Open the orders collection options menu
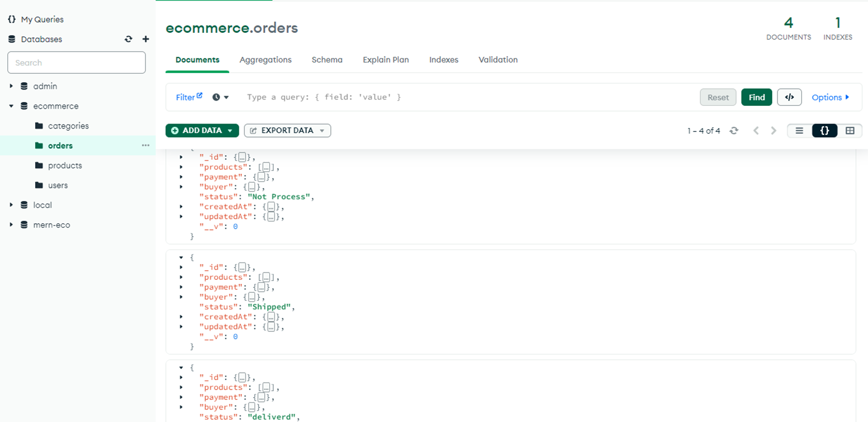868x422 pixels. (x=146, y=145)
